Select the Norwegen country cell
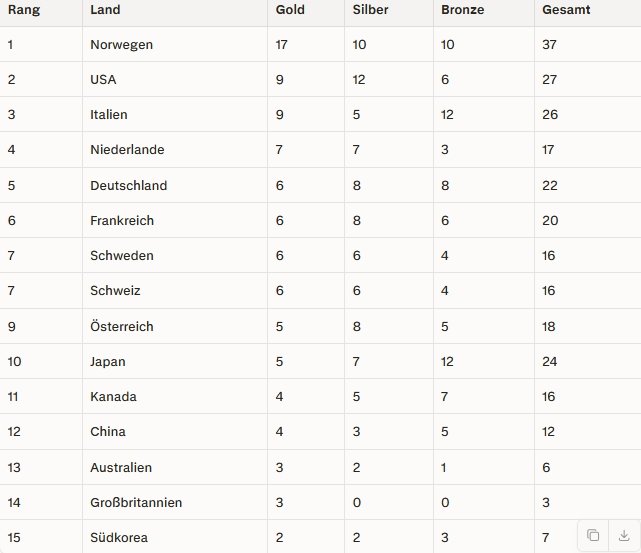This screenshot has height=553, width=641. 122,45
